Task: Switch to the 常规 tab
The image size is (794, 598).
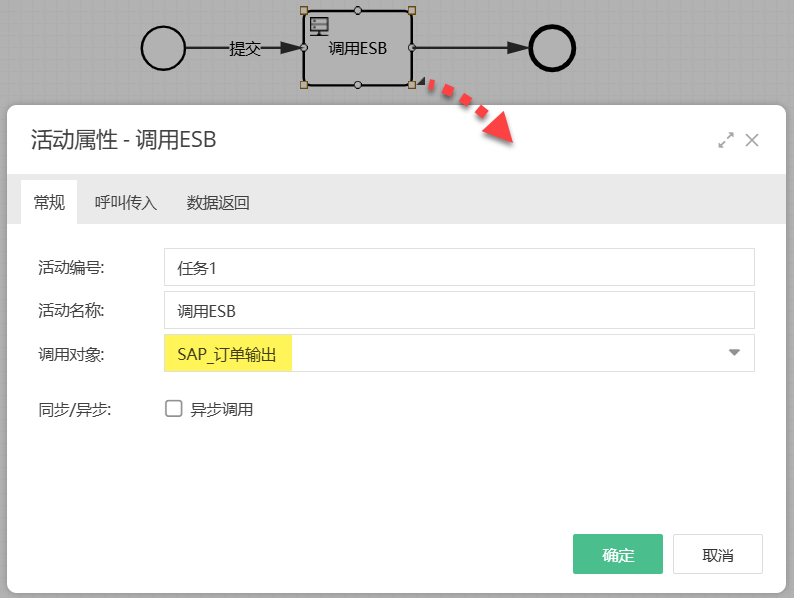Action: (49, 202)
